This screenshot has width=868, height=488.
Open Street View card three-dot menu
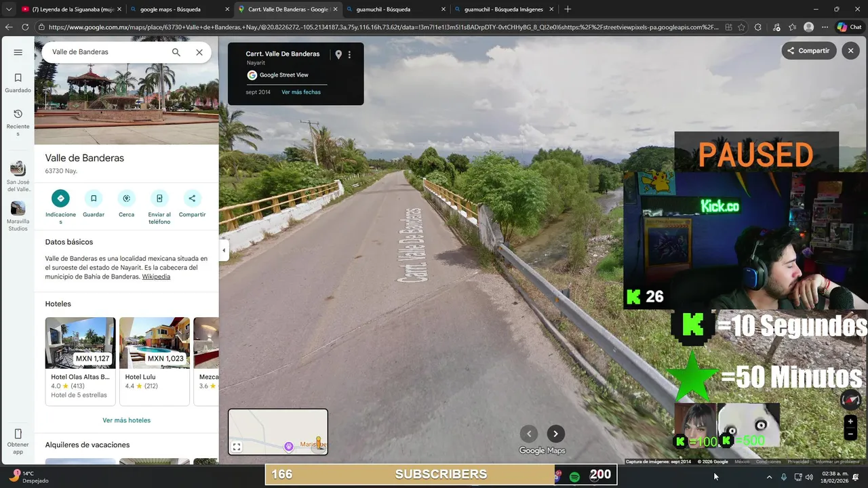click(x=350, y=54)
